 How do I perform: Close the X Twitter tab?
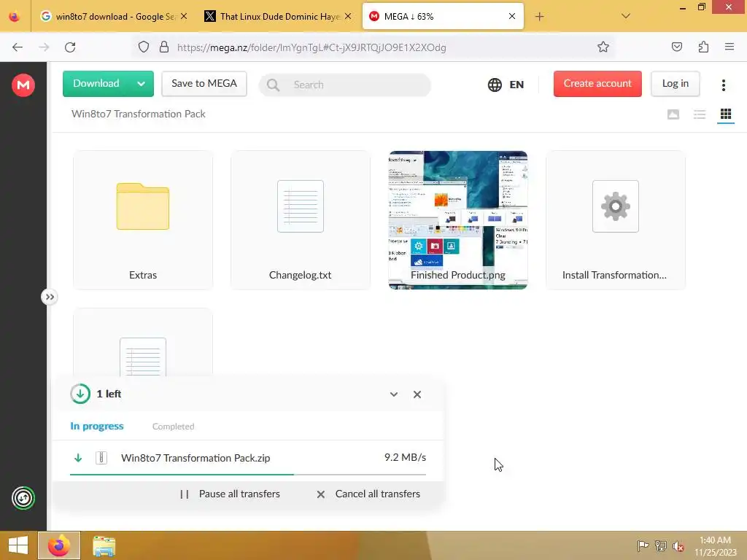coord(348,16)
